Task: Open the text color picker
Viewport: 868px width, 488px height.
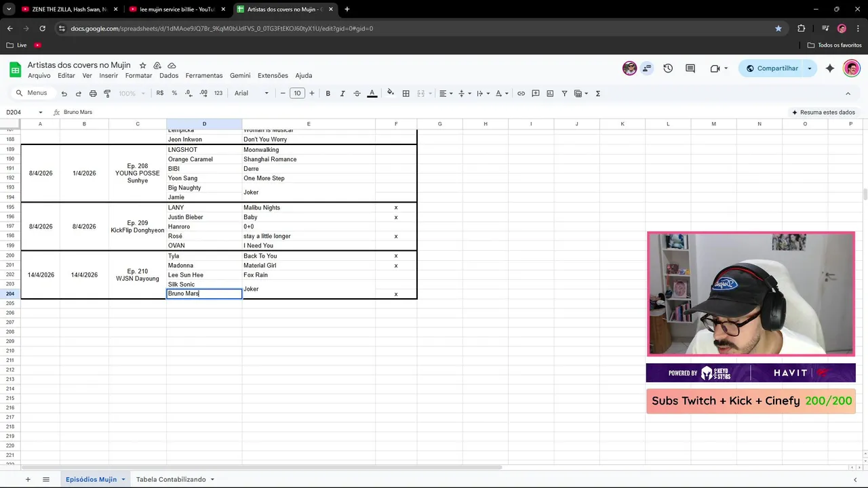Action: (x=372, y=94)
